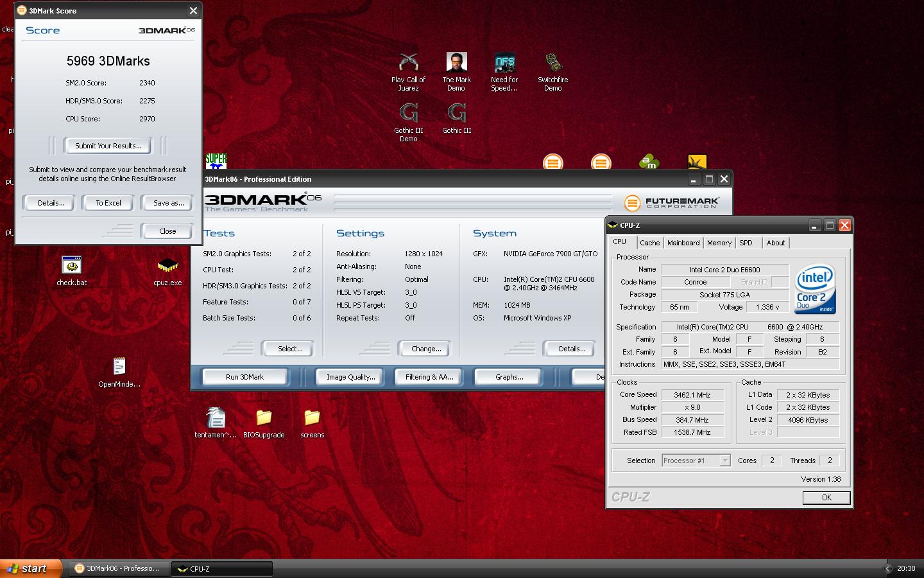Viewport: 924px width, 578px height.
Task: Open the Switchfire Demo desktop icon
Action: pos(552,71)
